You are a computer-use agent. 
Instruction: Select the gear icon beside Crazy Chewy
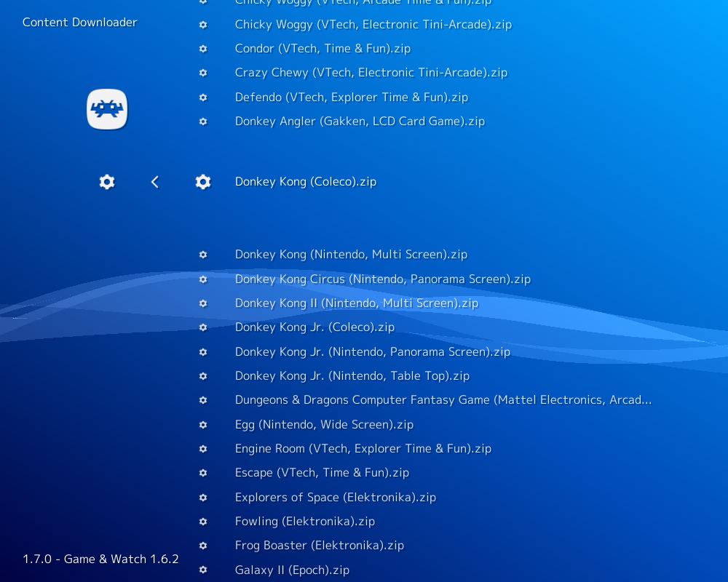203,73
